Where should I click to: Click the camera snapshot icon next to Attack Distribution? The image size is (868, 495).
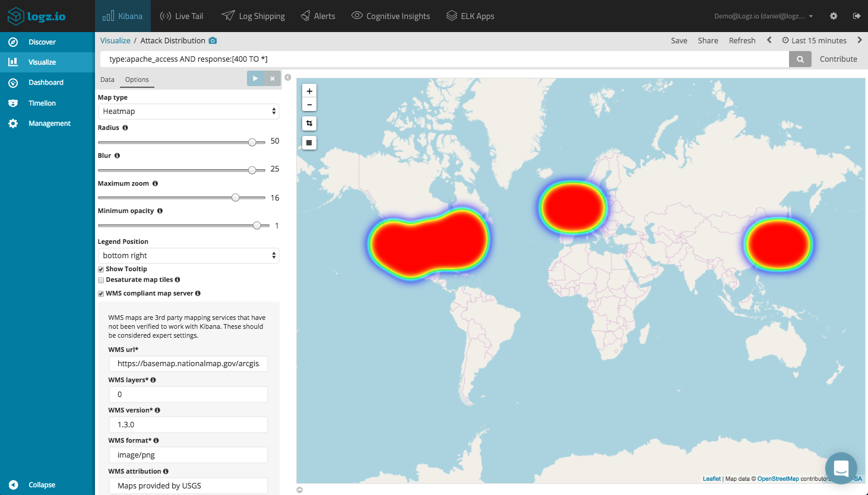pos(213,40)
